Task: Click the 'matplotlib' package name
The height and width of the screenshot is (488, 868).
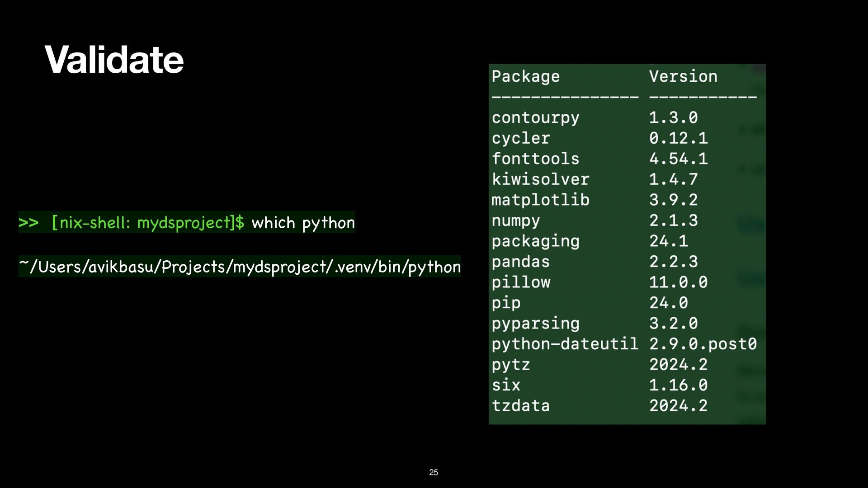Action: (x=540, y=200)
